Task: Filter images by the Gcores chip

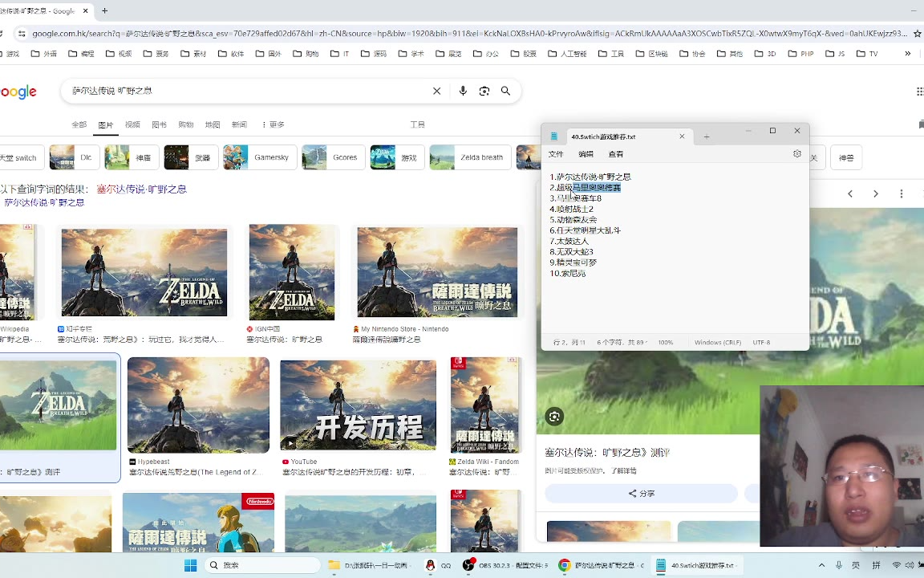Action: coord(334,157)
